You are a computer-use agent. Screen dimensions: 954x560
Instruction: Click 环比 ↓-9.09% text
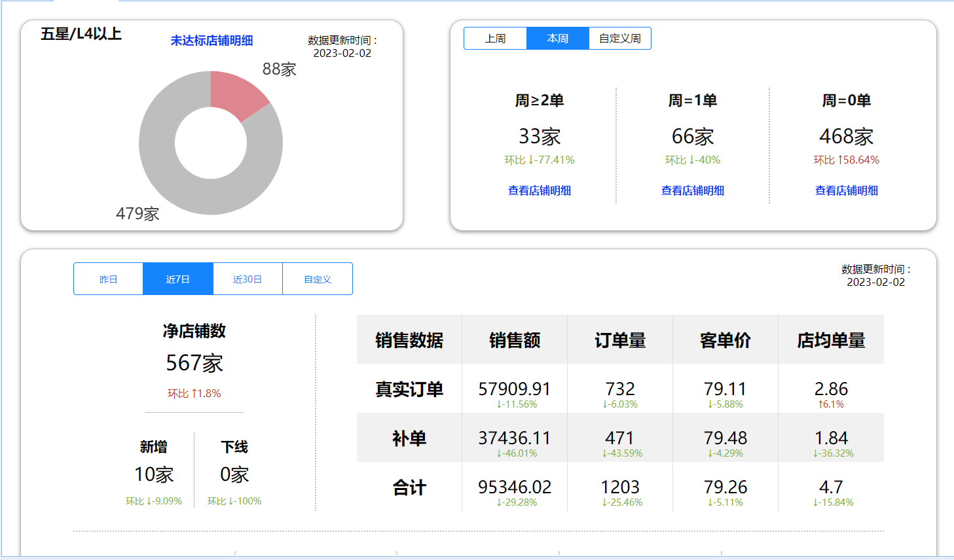(154, 501)
